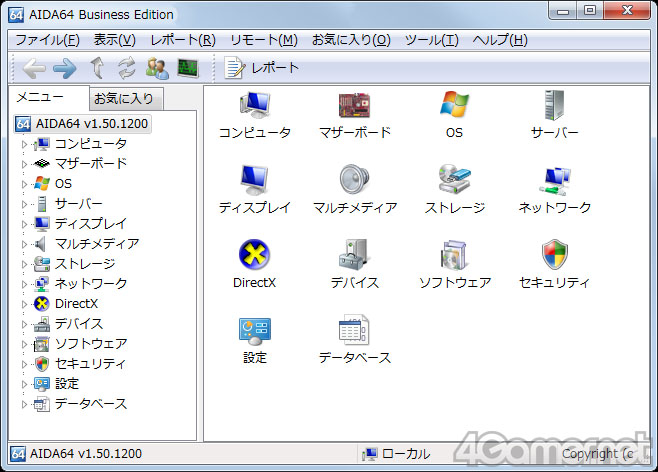The image size is (658, 472).
Task: Expand the DirectX tree node arrow
Action: coord(24,304)
